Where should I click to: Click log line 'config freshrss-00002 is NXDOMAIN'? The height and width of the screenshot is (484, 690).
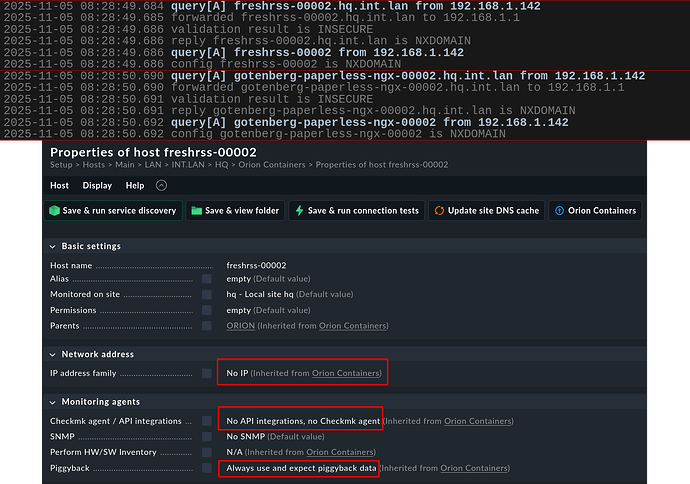coord(202,64)
